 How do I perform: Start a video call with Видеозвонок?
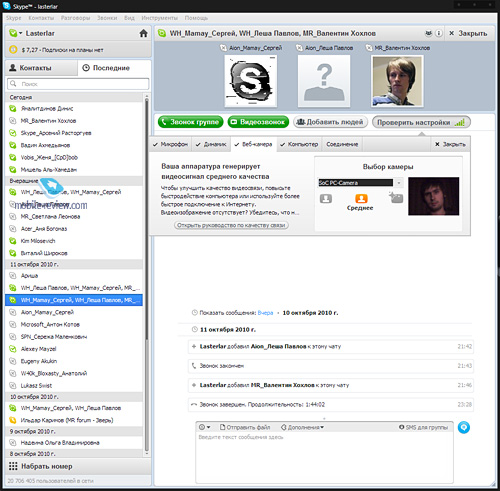pyautogui.click(x=258, y=122)
